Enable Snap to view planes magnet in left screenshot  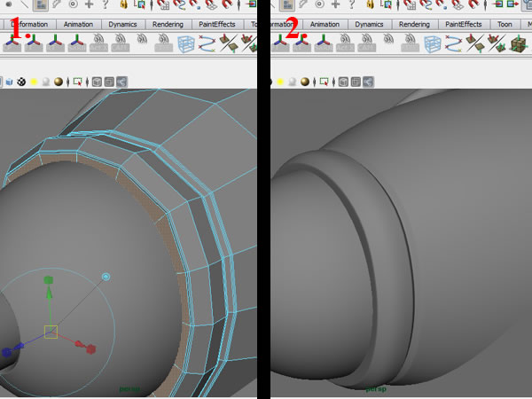[211, 4]
